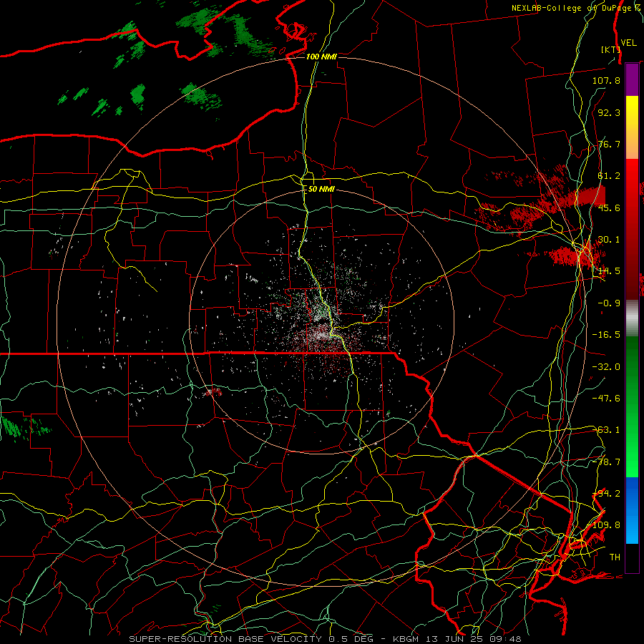Select the -78.7 legend value
This screenshot has width=644, height=644.
click(x=606, y=462)
